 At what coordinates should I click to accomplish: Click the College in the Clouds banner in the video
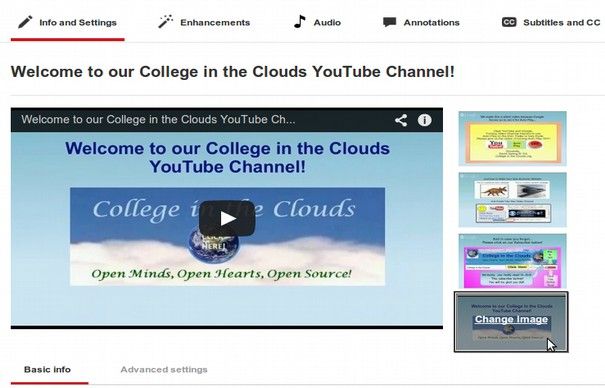227,236
